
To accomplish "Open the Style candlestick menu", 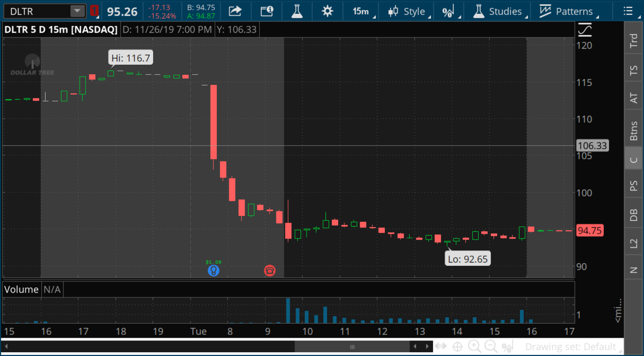I will click(x=408, y=11).
